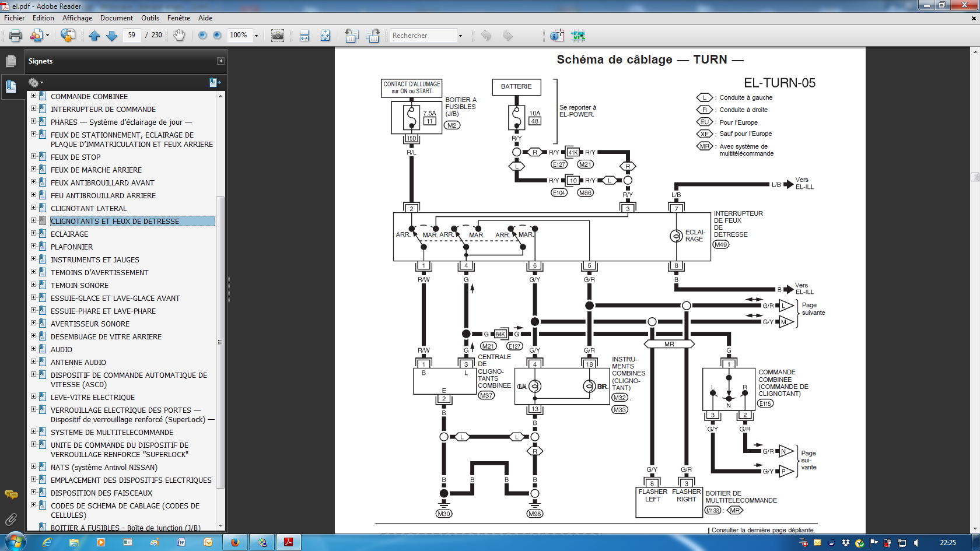The width and height of the screenshot is (980, 551).
Task: Expand the FEUX DE STOP bookmark
Action: (x=33, y=156)
